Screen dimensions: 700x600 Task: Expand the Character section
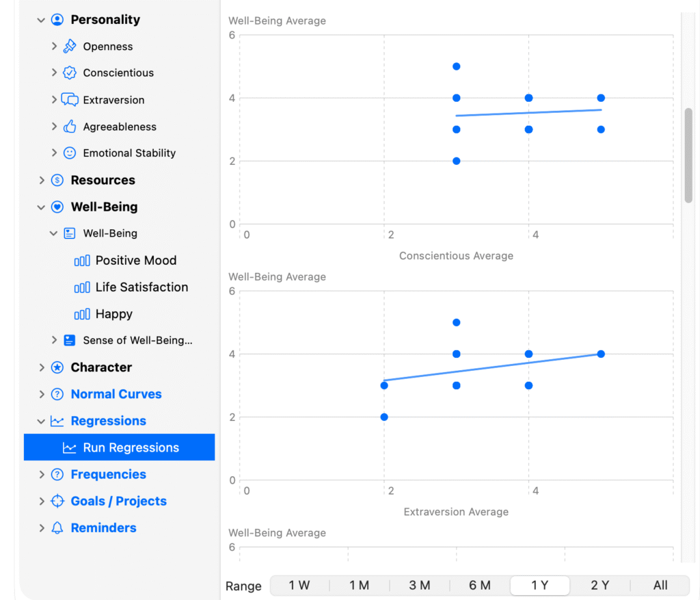pyautogui.click(x=42, y=367)
